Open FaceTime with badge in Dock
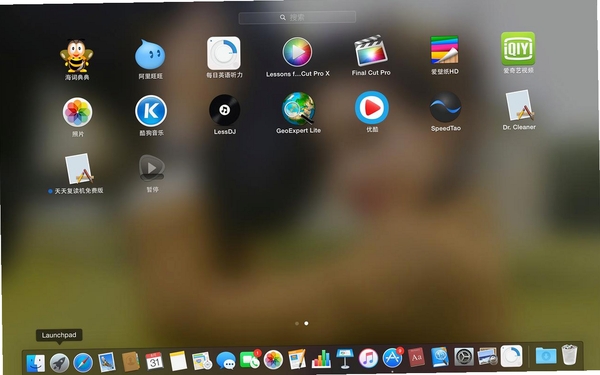 pyautogui.click(x=250, y=360)
